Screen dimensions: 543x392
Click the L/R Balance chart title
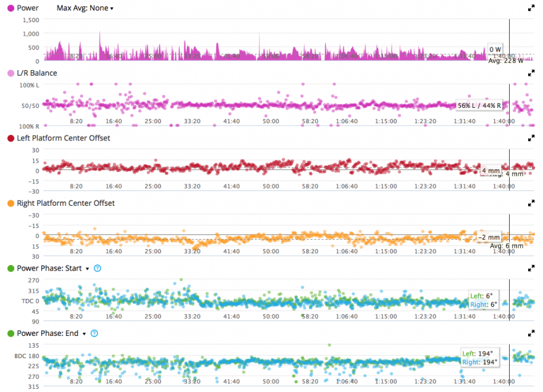point(36,73)
